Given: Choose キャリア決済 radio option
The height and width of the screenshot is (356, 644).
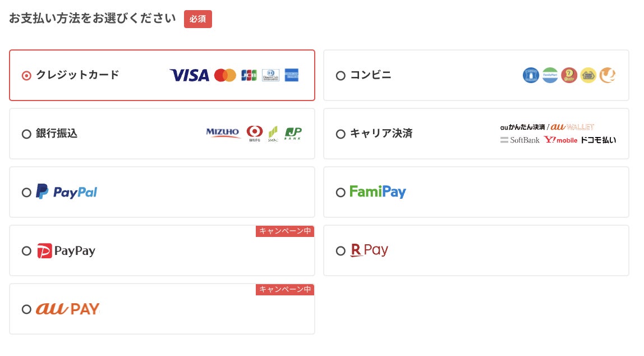Looking at the screenshot, I should (341, 134).
